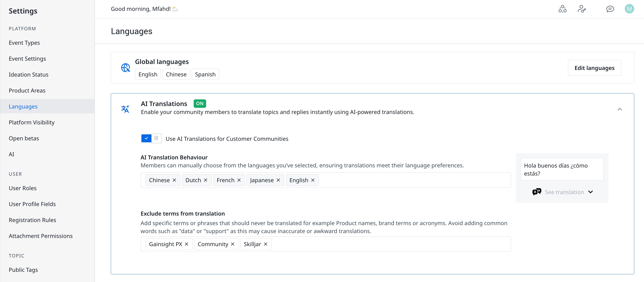Expand the See translation dropdown
The height and width of the screenshot is (282, 644).
click(591, 192)
